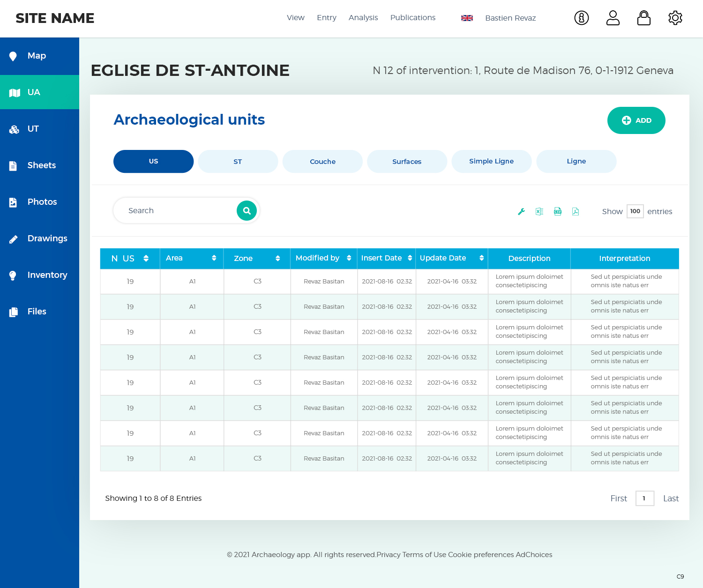This screenshot has height=588, width=703.
Task: Open the lock/security icon
Action: (644, 18)
